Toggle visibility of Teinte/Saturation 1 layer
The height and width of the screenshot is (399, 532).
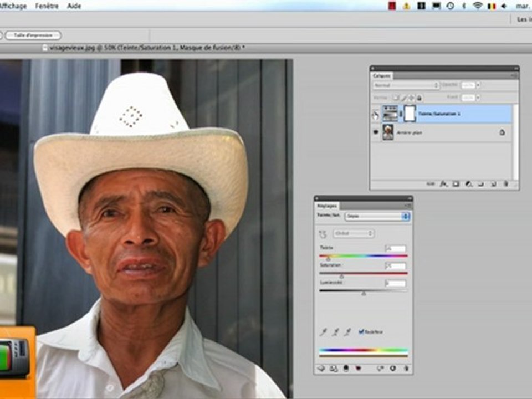pos(375,115)
